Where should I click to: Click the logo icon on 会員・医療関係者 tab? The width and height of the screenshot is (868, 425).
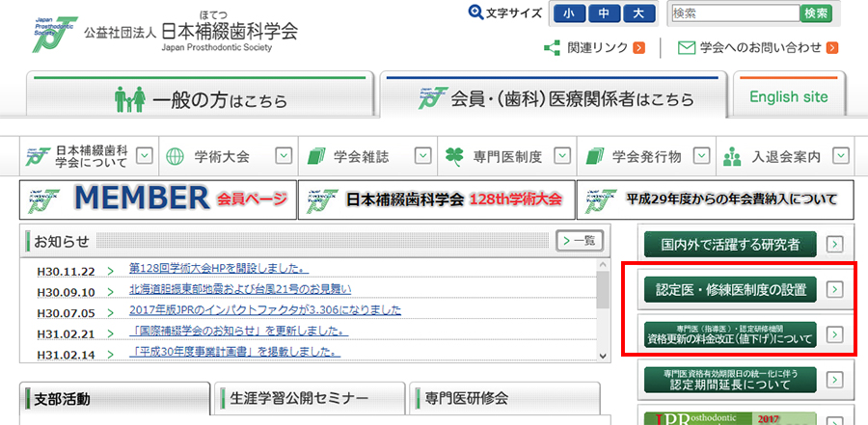point(432,98)
